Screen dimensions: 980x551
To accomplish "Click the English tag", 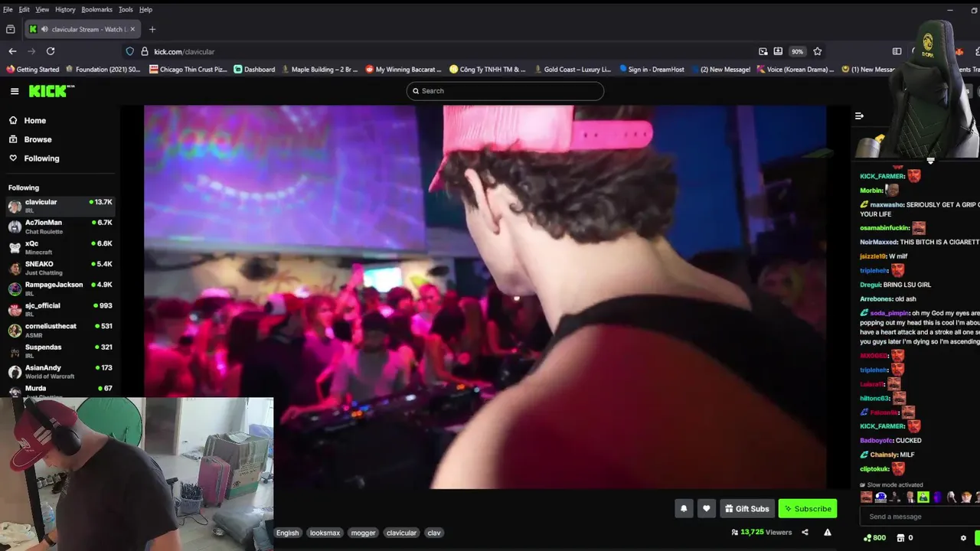I will click(x=288, y=533).
